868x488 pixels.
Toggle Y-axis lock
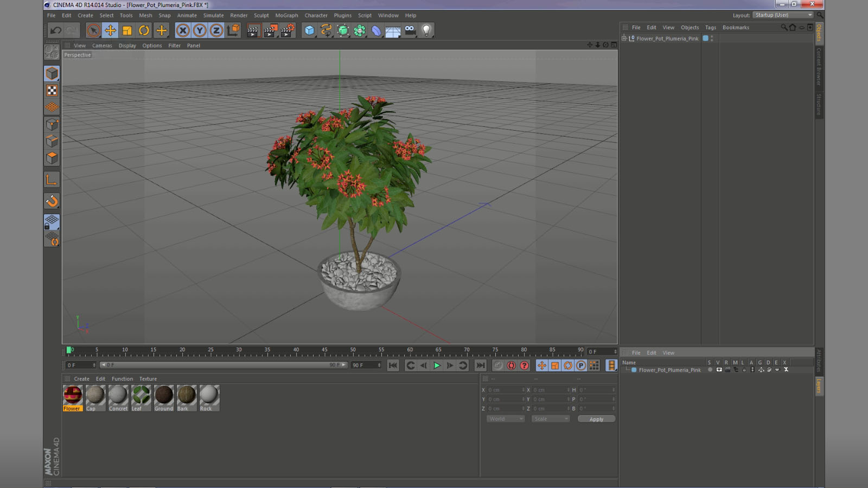click(x=200, y=30)
